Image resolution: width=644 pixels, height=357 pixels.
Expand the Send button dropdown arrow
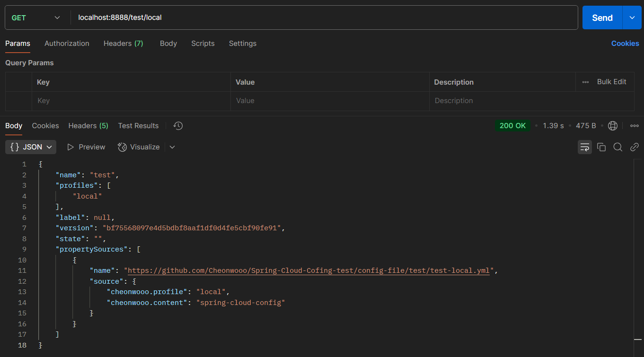click(632, 17)
